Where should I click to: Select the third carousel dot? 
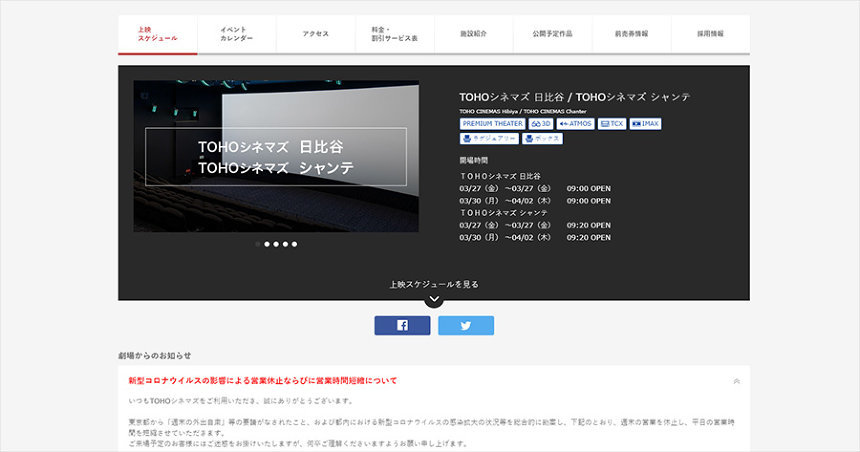276,244
